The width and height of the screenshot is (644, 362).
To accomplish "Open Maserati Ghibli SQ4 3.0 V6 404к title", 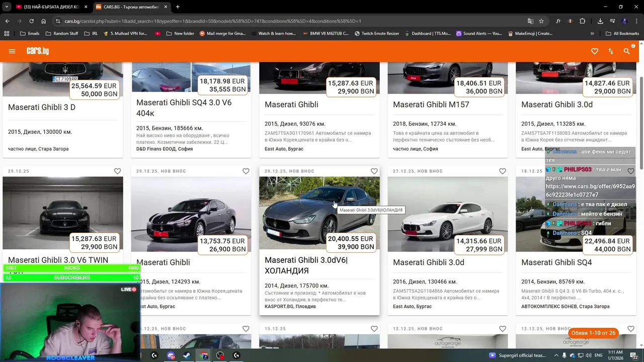I will pyautogui.click(x=184, y=108).
